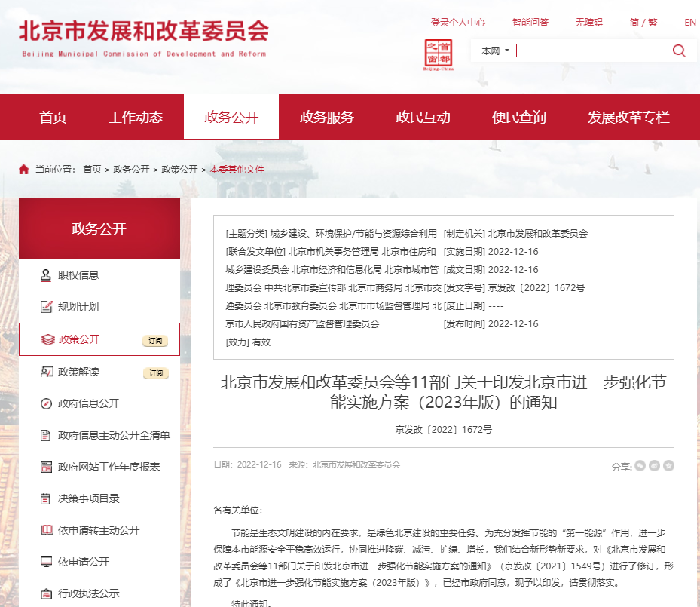The image size is (700, 607).
Task: Open 依申请公开 in the sidebar
Action: point(84,562)
